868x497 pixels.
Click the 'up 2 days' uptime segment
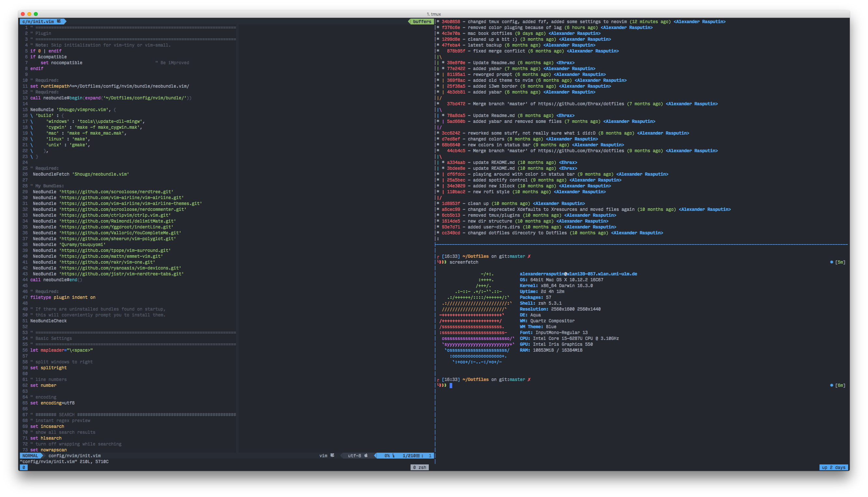(833, 467)
